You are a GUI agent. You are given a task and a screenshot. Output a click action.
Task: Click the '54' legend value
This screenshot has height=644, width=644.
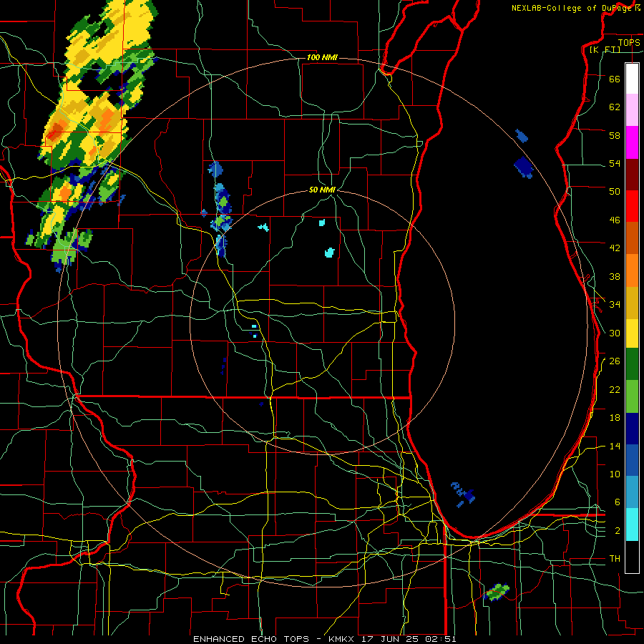615,163
